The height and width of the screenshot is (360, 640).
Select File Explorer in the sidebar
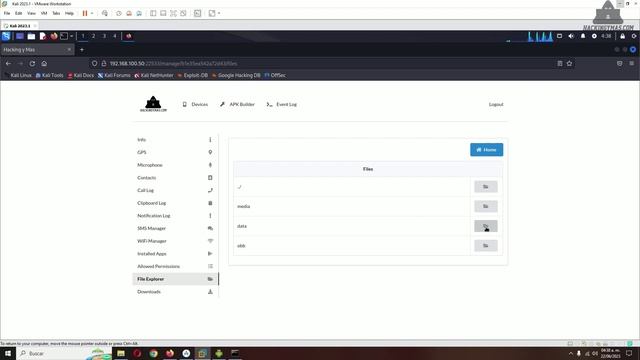tap(175, 279)
